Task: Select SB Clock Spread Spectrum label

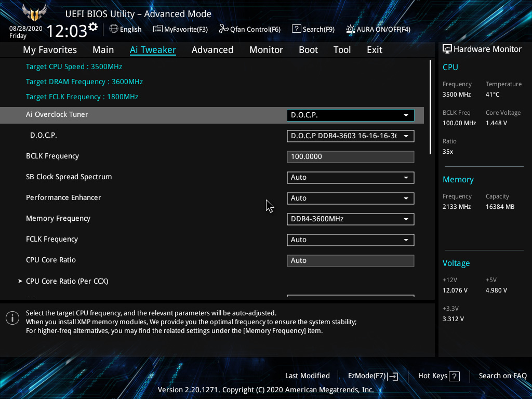Action: tap(69, 177)
